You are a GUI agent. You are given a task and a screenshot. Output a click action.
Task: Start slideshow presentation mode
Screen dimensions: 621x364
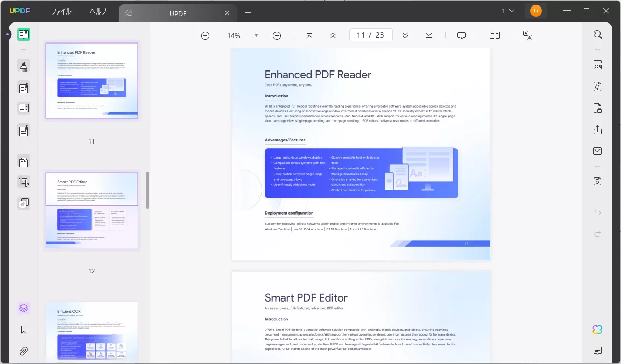tap(462, 35)
